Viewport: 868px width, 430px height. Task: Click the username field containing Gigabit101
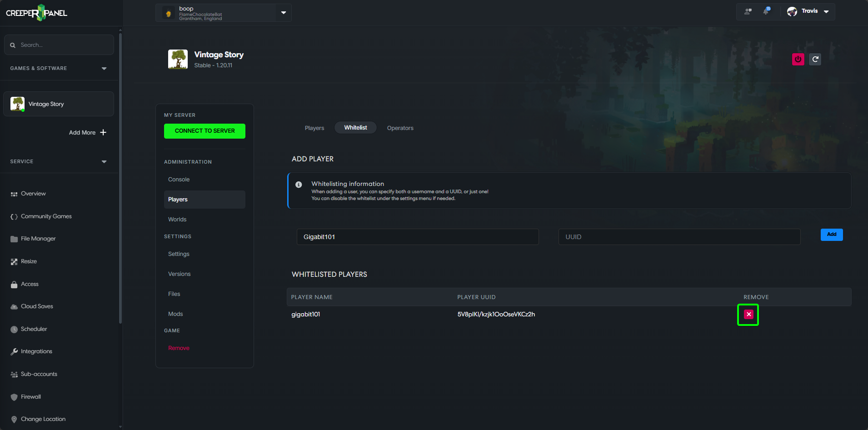click(x=418, y=237)
